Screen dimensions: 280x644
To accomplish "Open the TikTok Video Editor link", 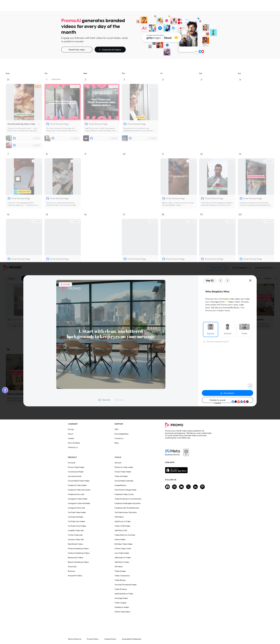I will [122, 612].
